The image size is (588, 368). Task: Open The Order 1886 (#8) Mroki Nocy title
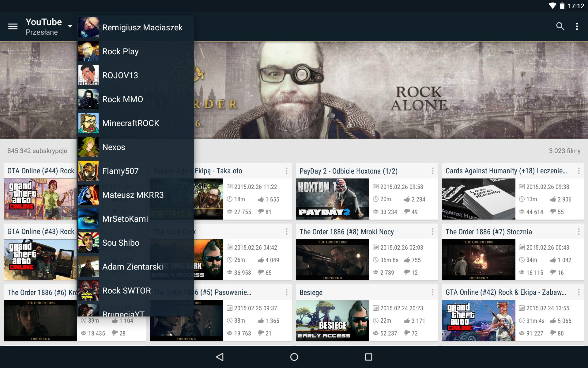(347, 232)
